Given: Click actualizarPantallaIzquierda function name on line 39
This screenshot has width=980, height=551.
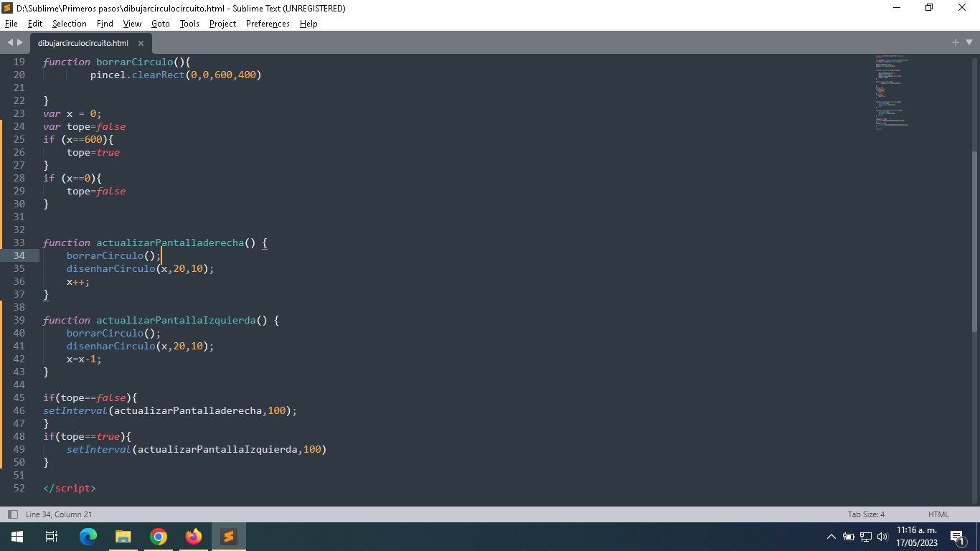Looking at the screenshot, I should coord(176,320).
